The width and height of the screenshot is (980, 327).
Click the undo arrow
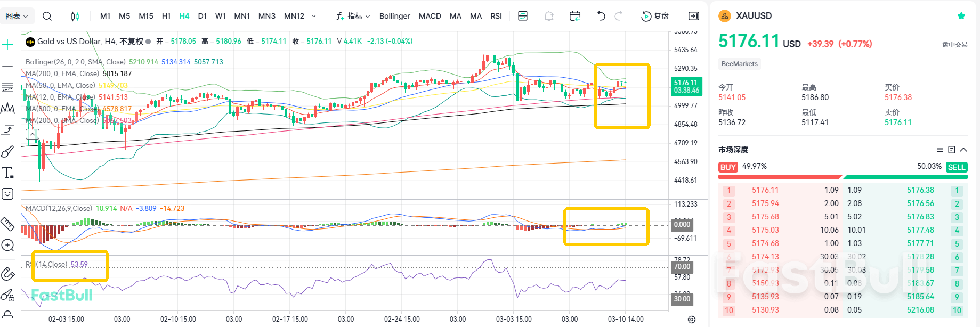coord(601,16)
